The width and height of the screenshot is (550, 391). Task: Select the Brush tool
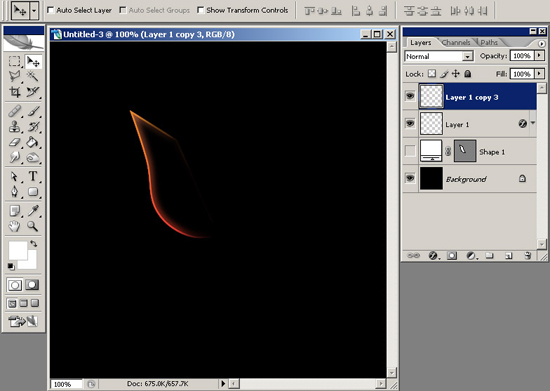33,111
